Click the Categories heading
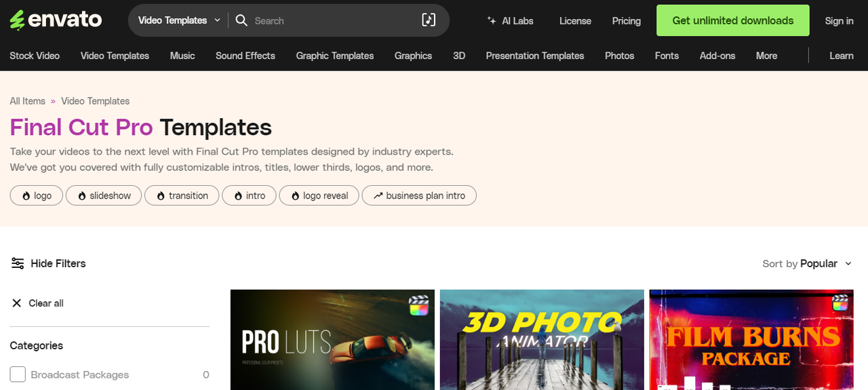The image size is (868, 390). click(x=37, y=345)
